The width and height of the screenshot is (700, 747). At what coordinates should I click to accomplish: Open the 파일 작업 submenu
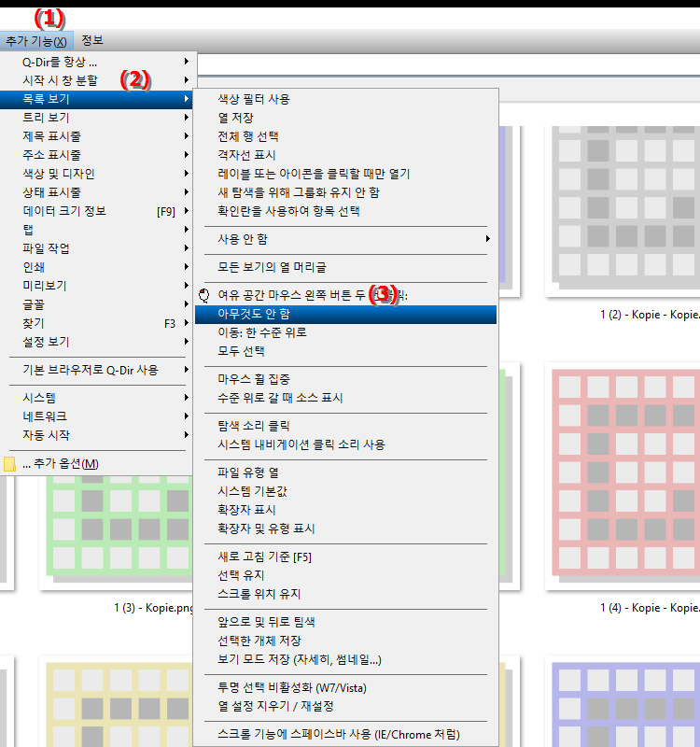click(x=98, y=248)
